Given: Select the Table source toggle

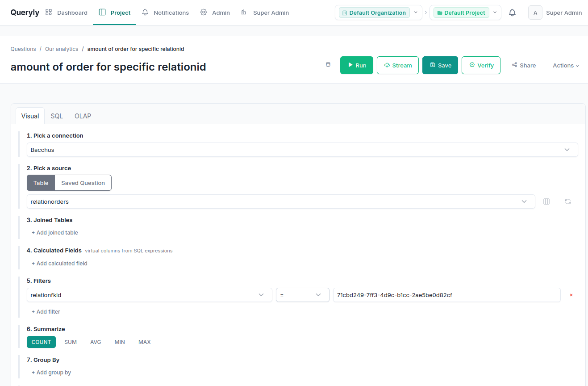Looking at the screenshot, I should pos(41,183).
